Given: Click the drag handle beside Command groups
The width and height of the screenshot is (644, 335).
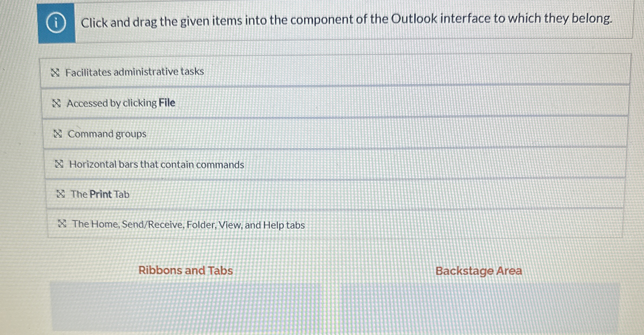Looking at the screenshot, I should click(x=58, y=133).
